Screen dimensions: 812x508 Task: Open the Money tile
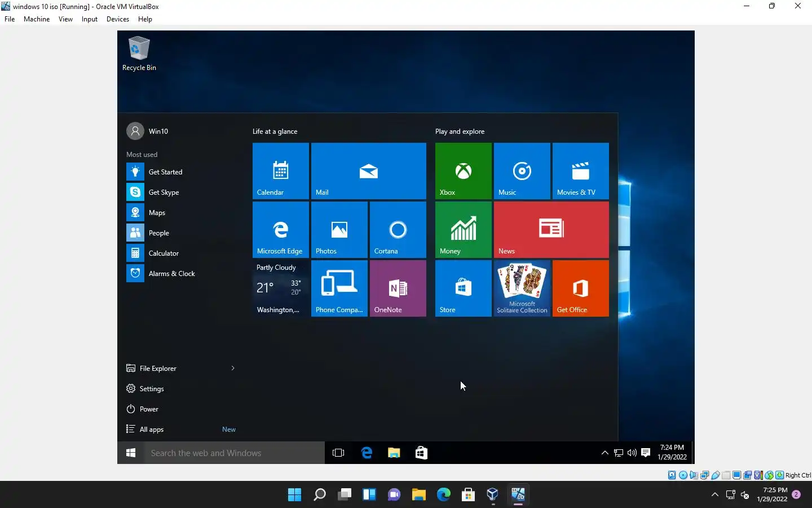click(x=464, y=230)
